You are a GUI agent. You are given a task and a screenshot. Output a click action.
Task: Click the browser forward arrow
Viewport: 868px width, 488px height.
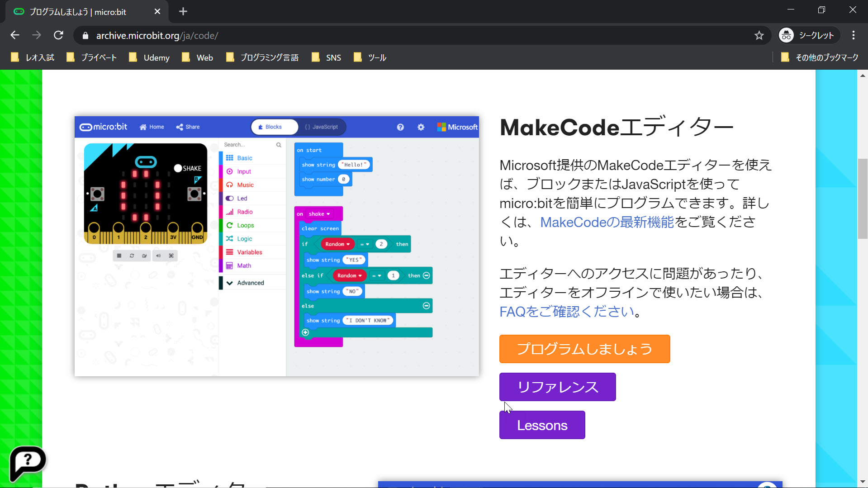click(x=37, y=35)
